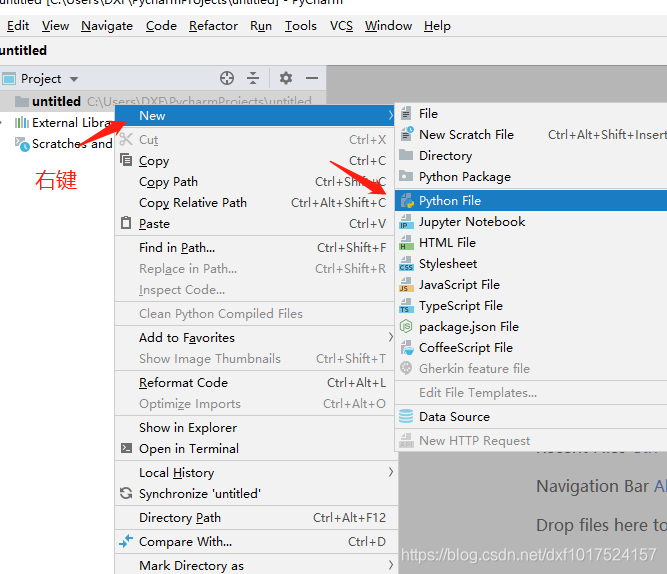This screenshot has height=574, width=667.
Task: Select Optimize Imports entry
Action: pyautogui.click(x=254, y=403)
